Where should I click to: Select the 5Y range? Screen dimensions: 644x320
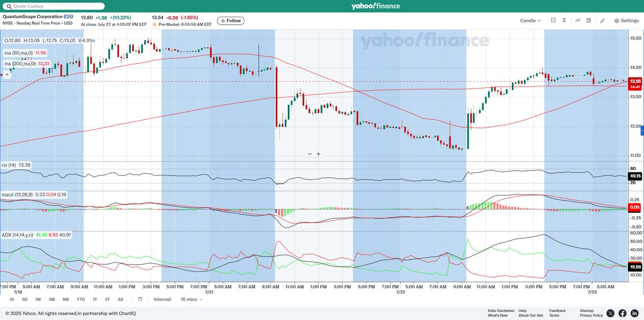pyautogui.click(x=107, y=299)
